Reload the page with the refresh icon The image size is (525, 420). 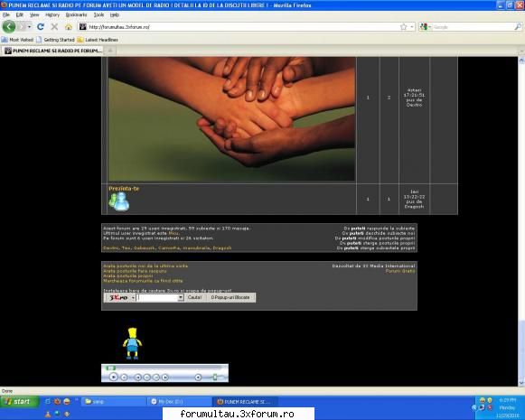tap(41, 27)
